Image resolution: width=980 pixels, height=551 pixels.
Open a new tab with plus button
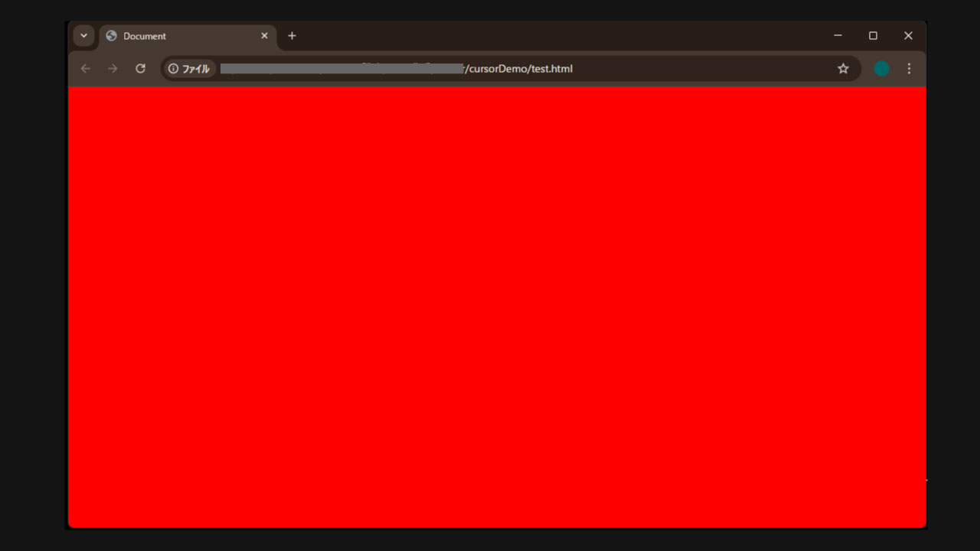292,36
